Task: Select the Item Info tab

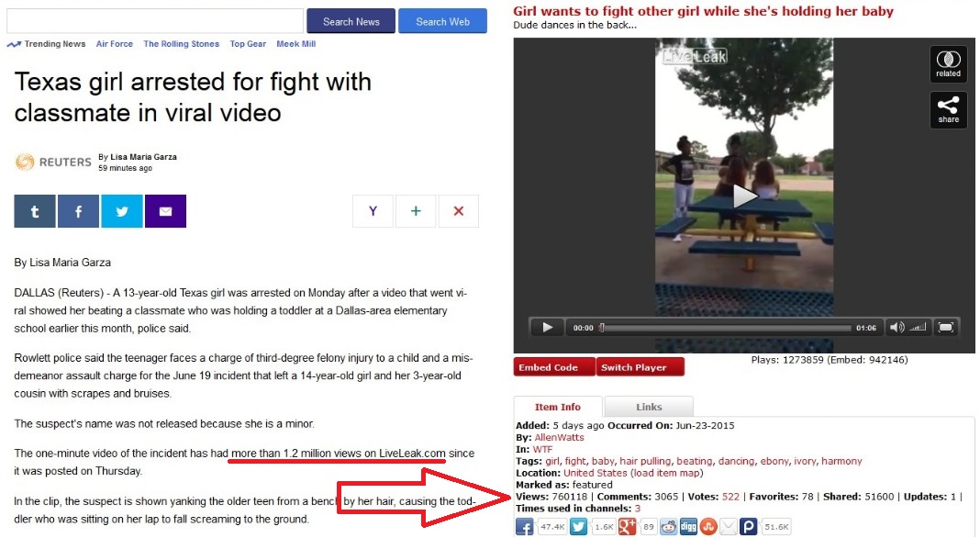Action: pyautogui.click(x=558, y=407)
